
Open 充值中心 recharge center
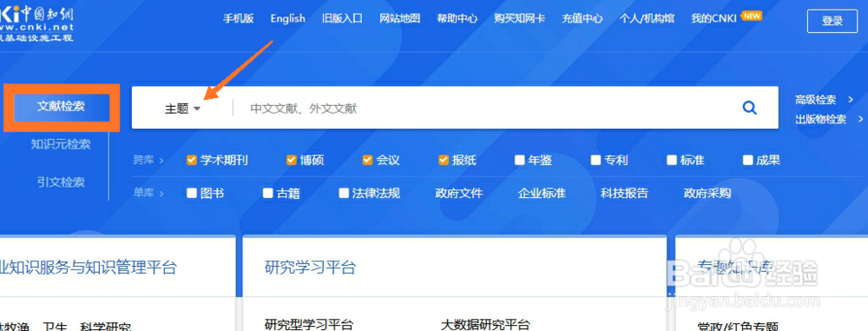click(582, 18)
